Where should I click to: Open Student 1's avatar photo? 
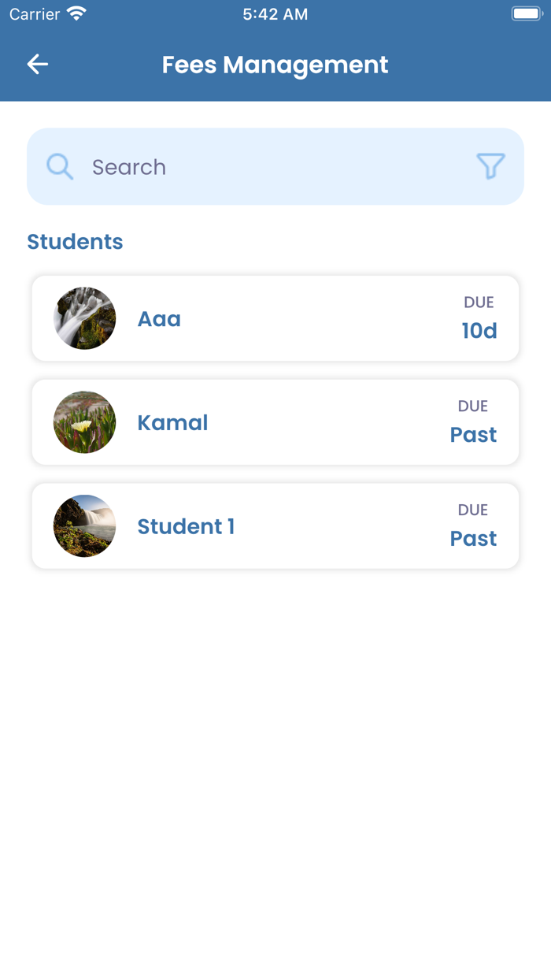click(84, 526)
